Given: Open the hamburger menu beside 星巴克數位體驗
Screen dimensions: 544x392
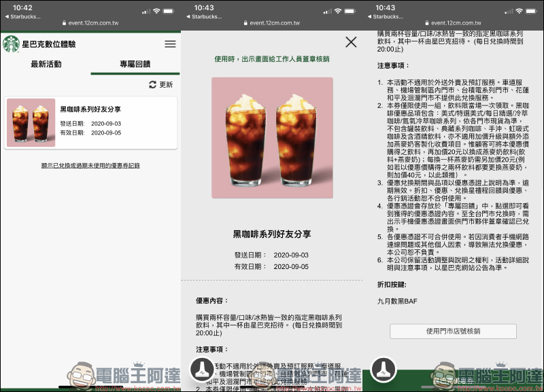Looking at the screenshot, I should point(170,43).
